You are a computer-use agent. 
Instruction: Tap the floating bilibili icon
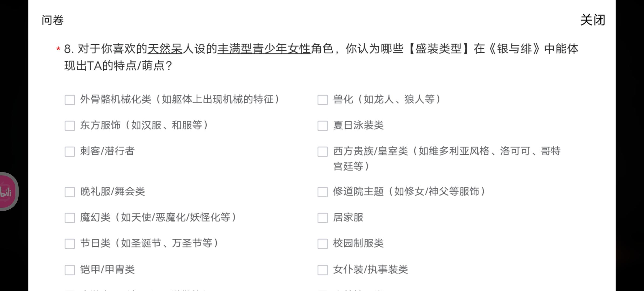click(8, 192)
